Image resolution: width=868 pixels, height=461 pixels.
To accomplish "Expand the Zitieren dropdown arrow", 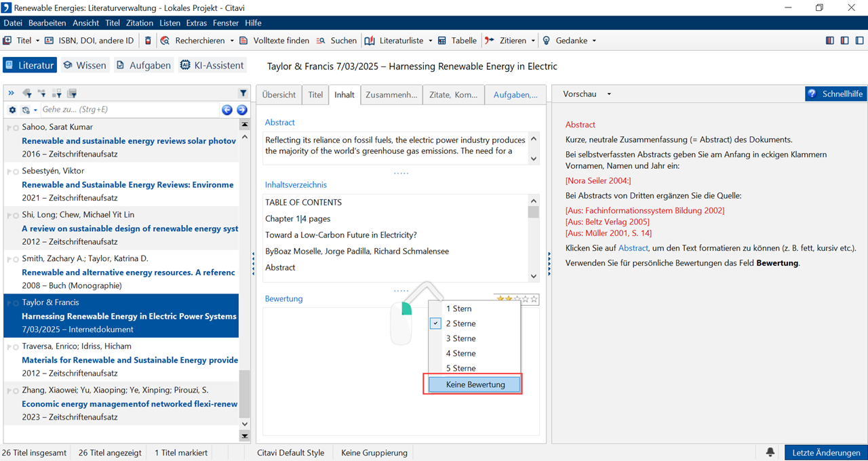I will [533, 41].
